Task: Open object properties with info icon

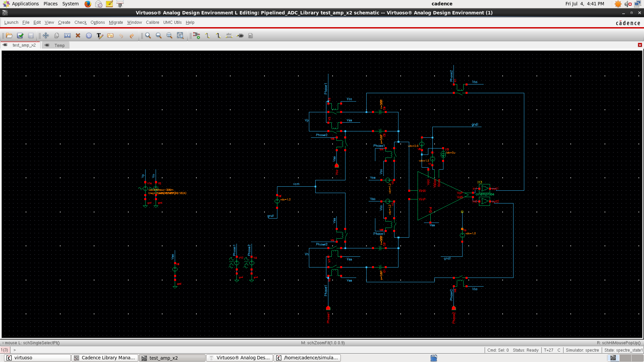Action: pyautogui.click(x=89, y=36)
